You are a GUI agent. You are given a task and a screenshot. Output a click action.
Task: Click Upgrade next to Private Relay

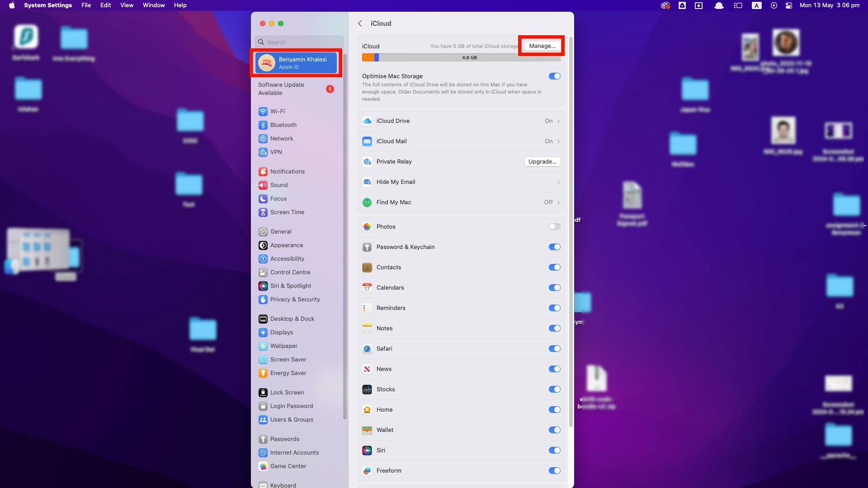pos(542,161)
